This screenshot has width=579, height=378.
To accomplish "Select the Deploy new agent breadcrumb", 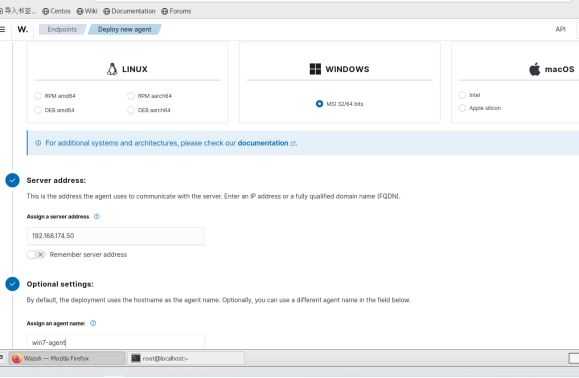I will 124,29.
